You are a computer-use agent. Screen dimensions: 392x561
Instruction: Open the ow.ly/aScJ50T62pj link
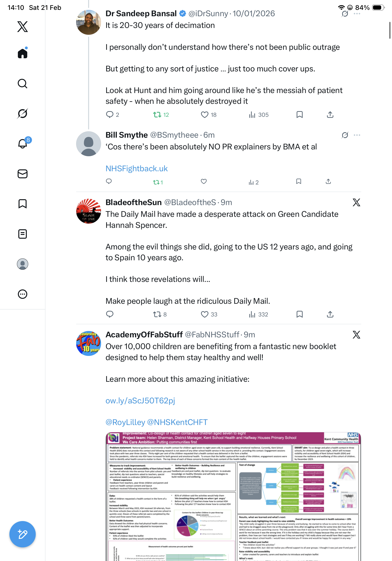tap(140, 401)
